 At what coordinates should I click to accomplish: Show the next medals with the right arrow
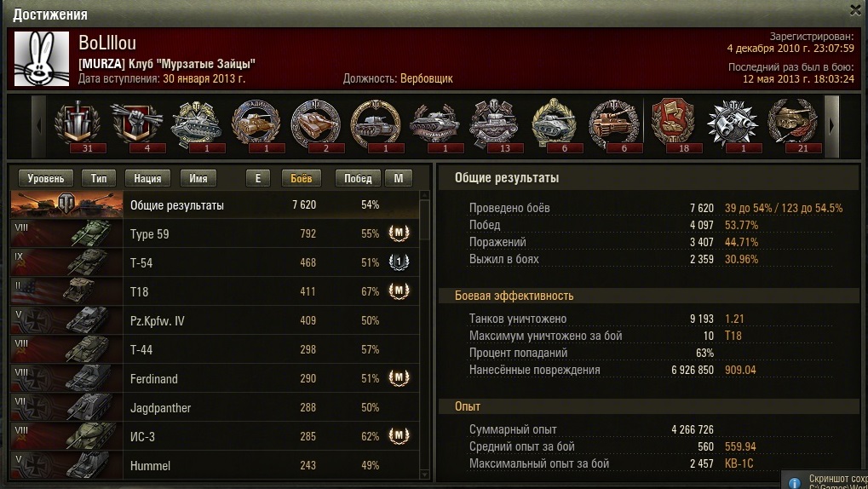(831, 126)
